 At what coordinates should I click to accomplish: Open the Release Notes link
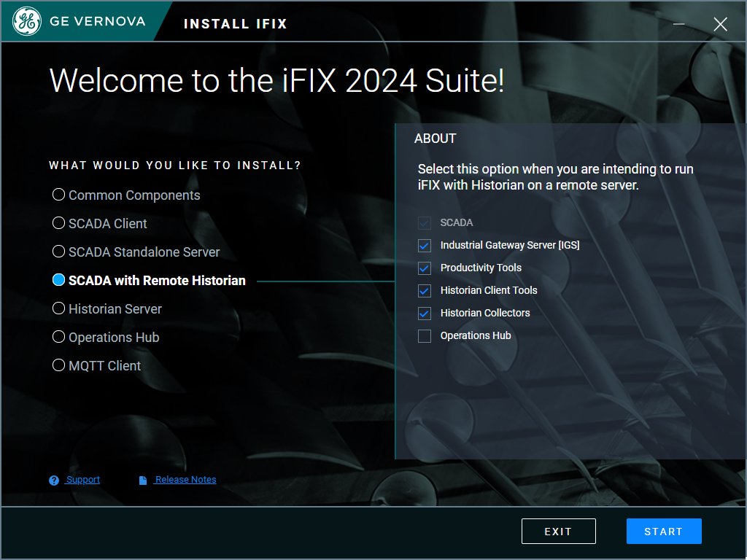click(185, 480)
